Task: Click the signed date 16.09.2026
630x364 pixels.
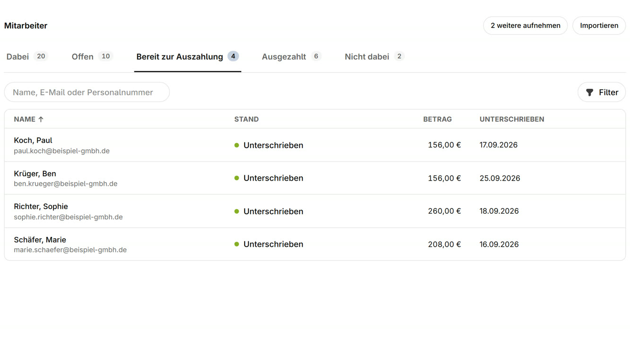Action: [x=499, y=244]
